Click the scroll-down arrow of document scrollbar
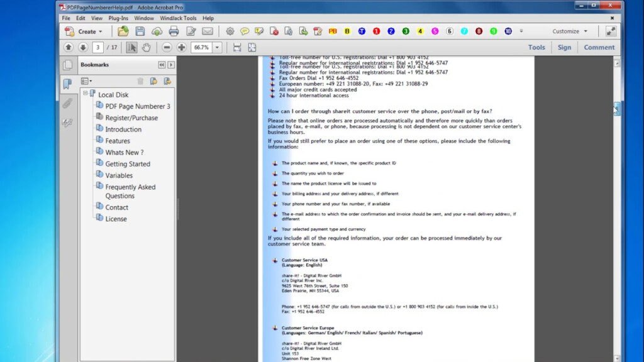The width and height of the screenshot is (644, 362). pyautogui.click(x=617, y=358)
